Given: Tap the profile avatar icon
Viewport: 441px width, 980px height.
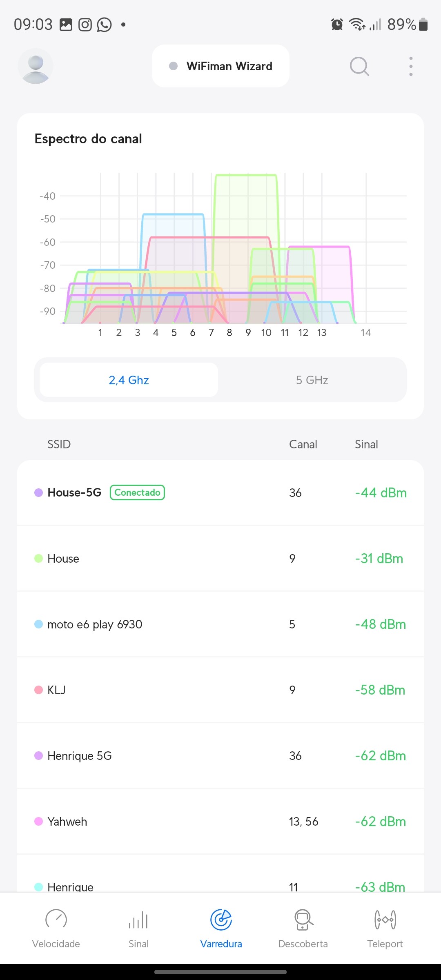Looking at the screenshot, I should point(36,66).
